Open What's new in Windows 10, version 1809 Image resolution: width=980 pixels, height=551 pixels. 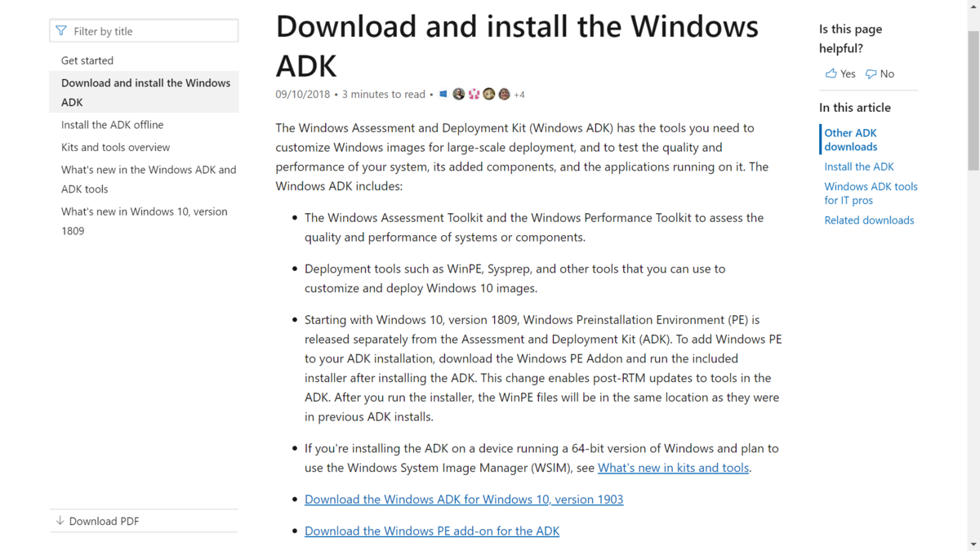(x=145, y=221)
